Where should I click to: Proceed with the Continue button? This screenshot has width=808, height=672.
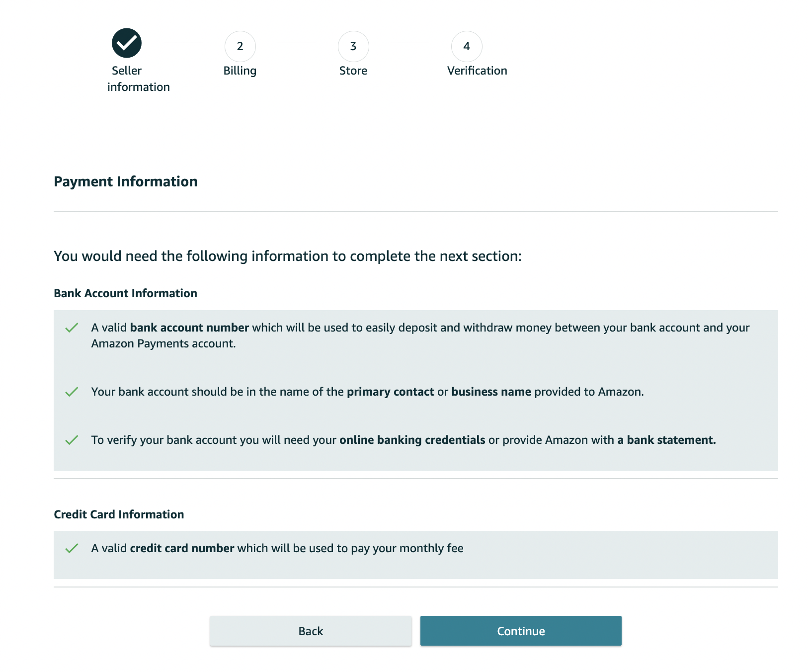(521, 631)
